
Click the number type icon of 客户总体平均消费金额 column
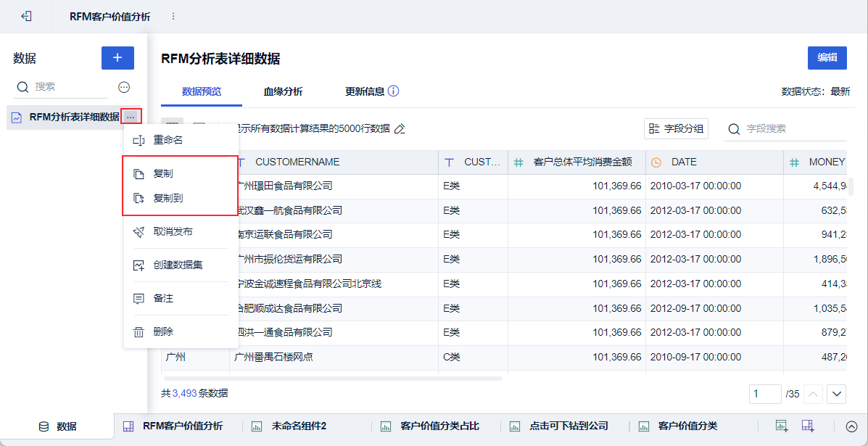point(518,162)
